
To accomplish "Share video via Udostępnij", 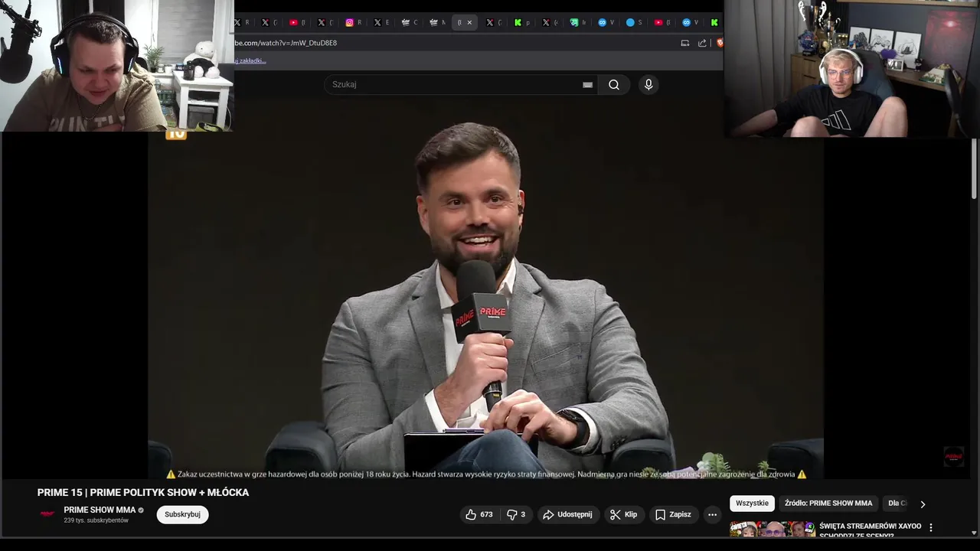I will tap(567, 514).
